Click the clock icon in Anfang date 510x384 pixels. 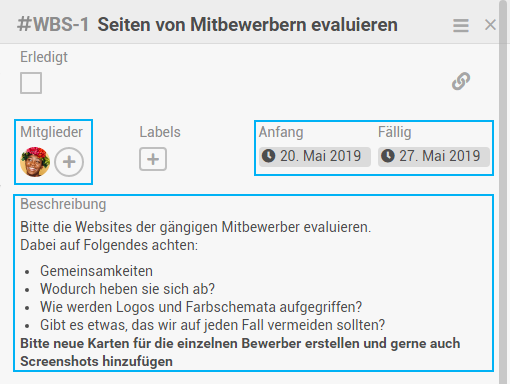pos(269,156)
